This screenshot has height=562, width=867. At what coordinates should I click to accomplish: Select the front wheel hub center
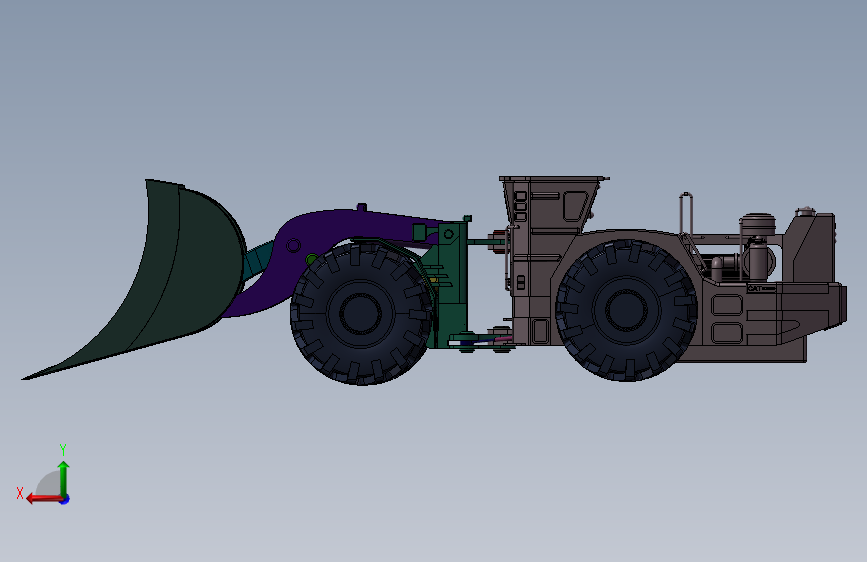click(360, 313)
